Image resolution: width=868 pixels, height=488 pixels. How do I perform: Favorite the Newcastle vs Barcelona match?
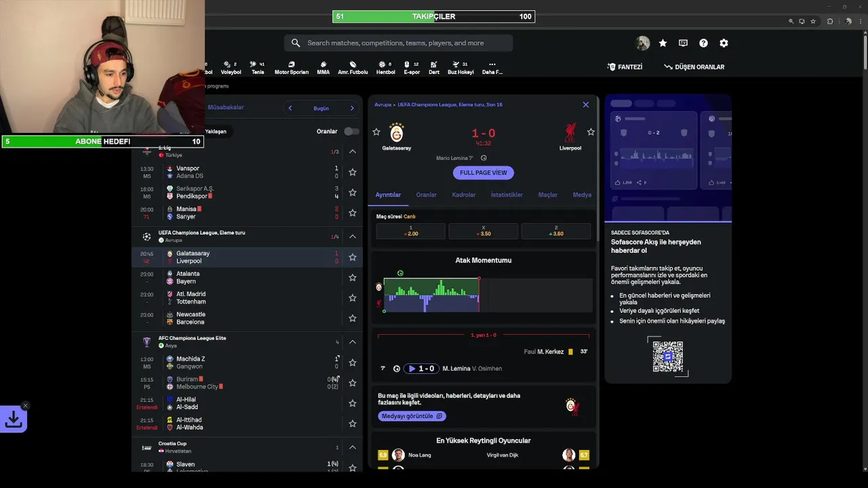353,319
